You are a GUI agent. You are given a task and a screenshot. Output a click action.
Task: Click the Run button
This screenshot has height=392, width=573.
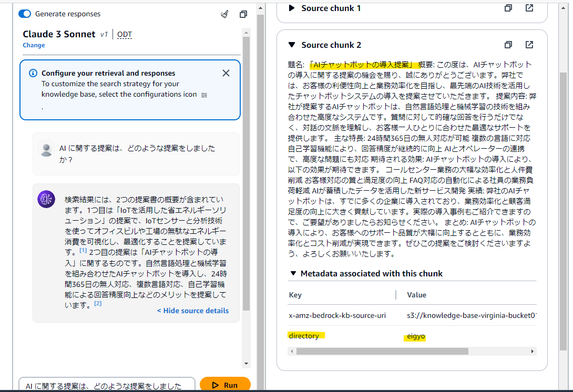point(225,385)
